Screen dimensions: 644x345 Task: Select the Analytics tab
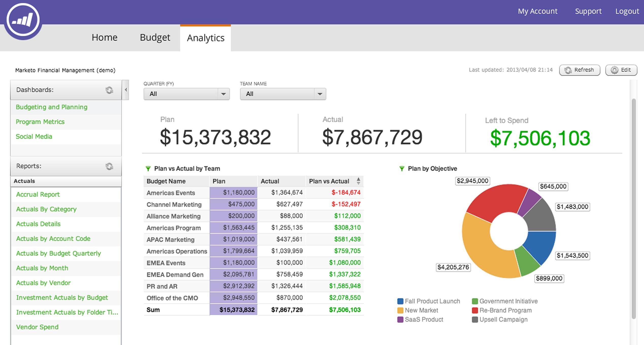(206, 38)
